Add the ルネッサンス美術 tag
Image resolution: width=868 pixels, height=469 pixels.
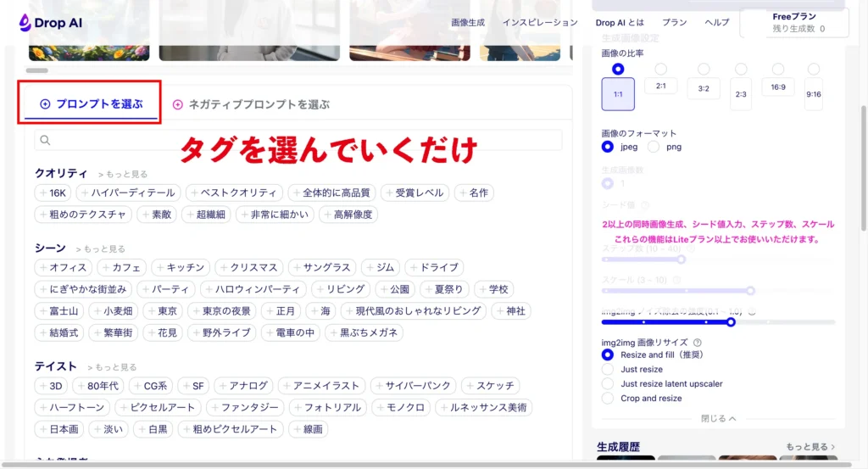click(483, 407)
